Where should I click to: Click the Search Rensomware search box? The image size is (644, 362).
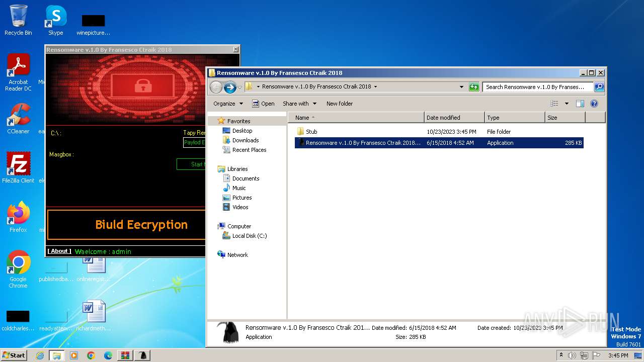coord(537,87)
